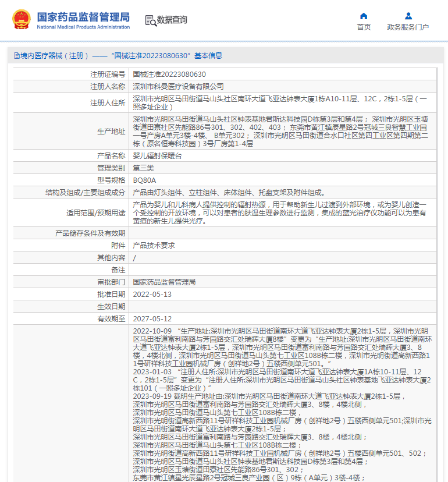The height and width of the screenshot is (482, 448).
Task: Open the 政务服务门户 link text
Action: [x=408, y=27]
